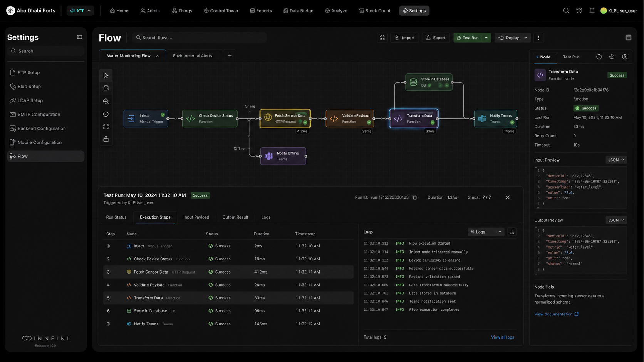The image size is (644, 362).
Task: Toggle the right panel layout icon
Action: tap(628, 38)
